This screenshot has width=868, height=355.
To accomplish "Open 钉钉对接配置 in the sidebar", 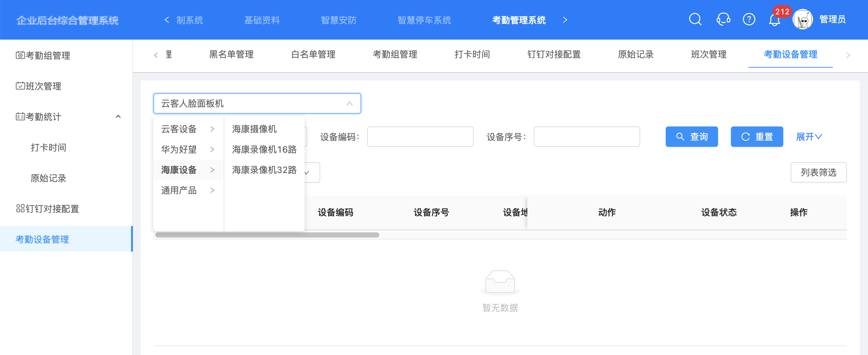I will click(66, 208).
